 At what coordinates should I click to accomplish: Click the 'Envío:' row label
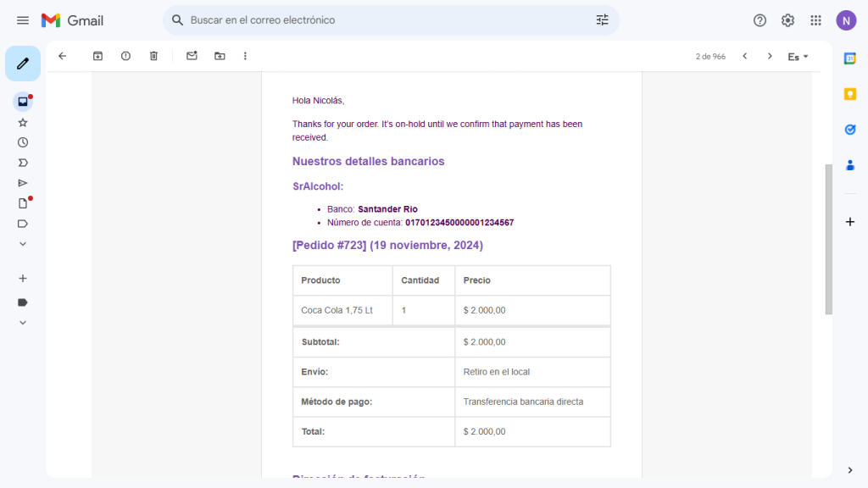click(314, 372)
